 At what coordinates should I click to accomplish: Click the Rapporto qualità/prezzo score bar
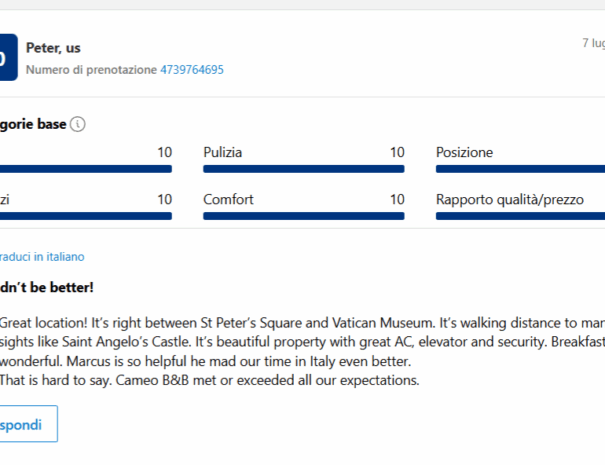(x=520, y=216)
